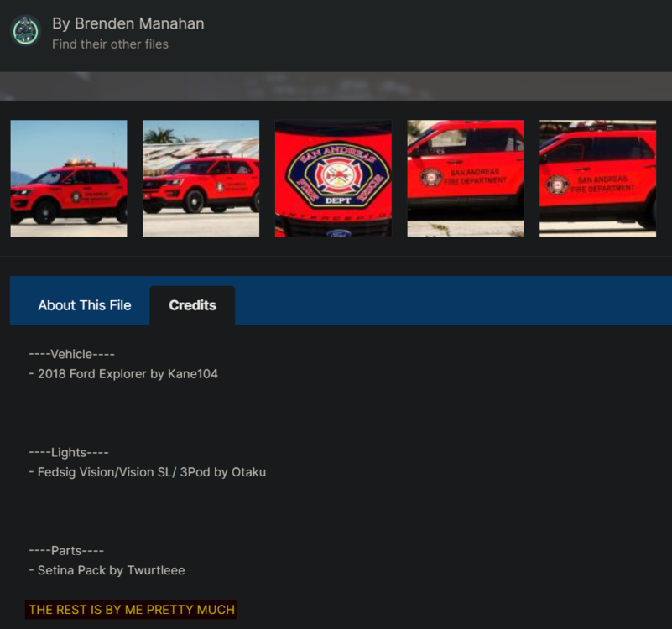Open fourth thumbnail showing side door decal
Screen dimensions: 672x629
(x=466, y=179)
